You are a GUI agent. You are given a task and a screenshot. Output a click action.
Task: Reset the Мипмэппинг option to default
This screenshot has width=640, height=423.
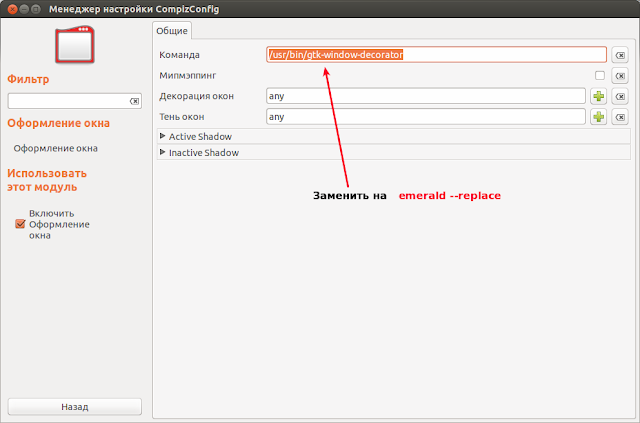(x=620, y=76)
